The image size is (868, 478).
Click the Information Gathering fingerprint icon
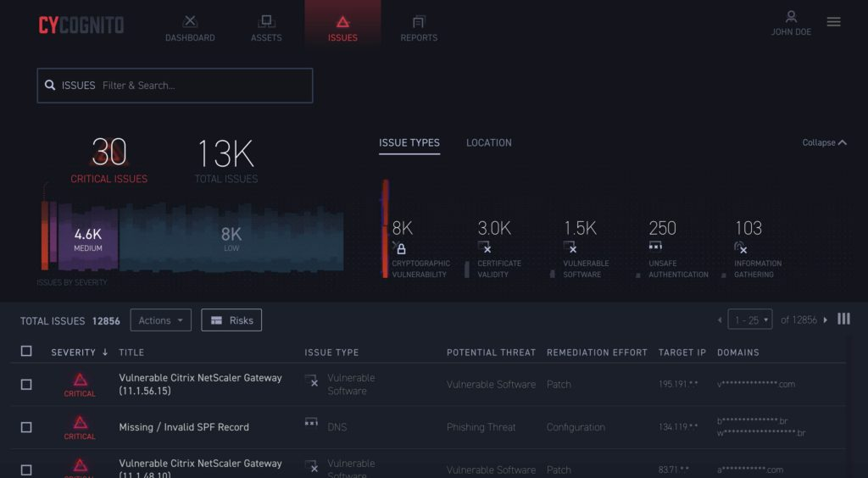pyautogui.click(x=741, y=247)
